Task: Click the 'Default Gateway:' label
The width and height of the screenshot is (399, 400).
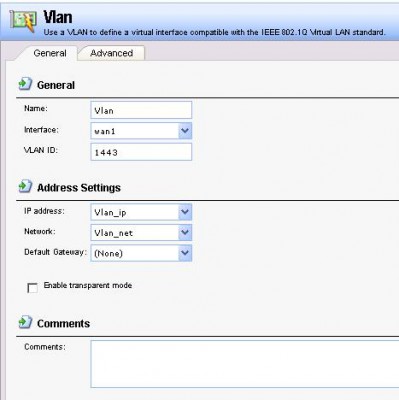Action: click(x=55, y=252)
